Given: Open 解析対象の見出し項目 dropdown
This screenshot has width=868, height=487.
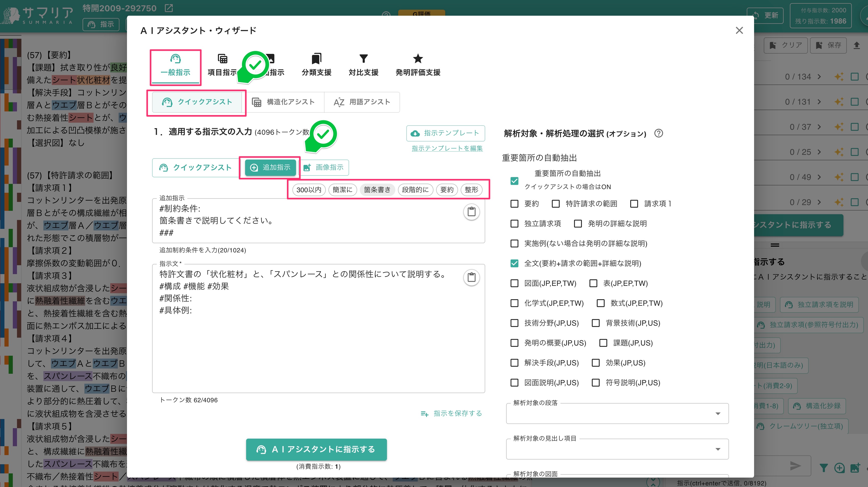Looking at the screenshot, I should [x=617, y=449].
